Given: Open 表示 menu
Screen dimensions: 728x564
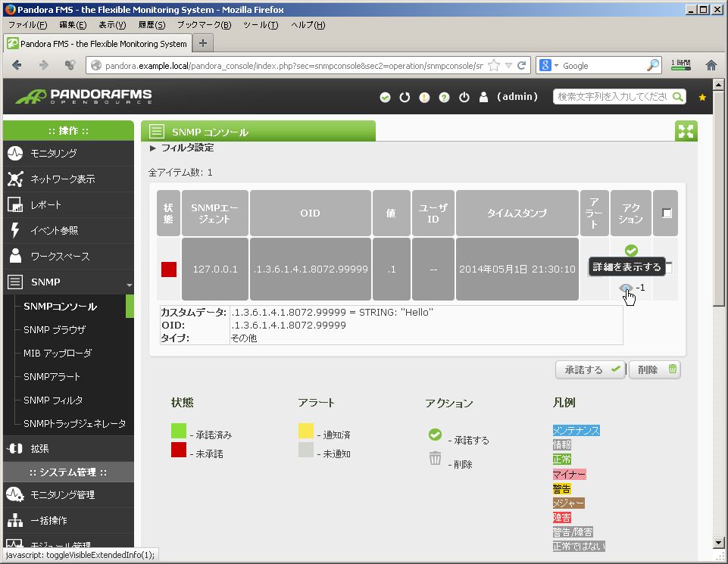Looking at the screenshot, I should pos(112,25).
